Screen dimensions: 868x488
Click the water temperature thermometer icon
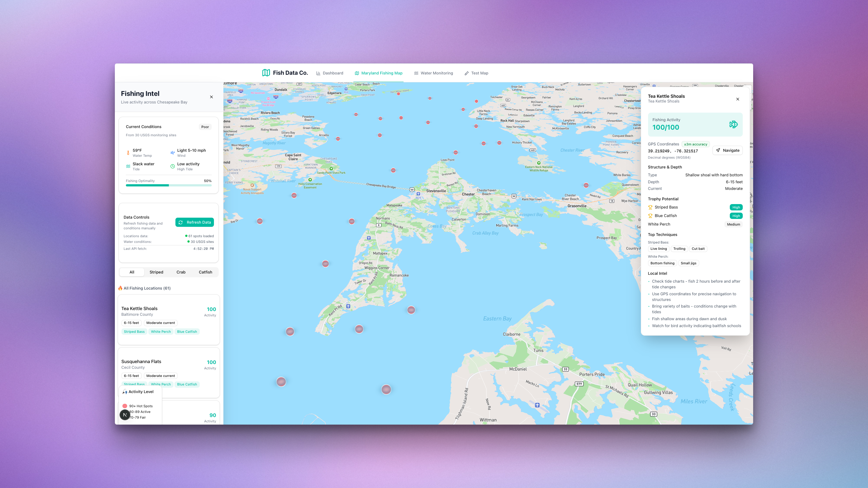(x=128, y=153)
